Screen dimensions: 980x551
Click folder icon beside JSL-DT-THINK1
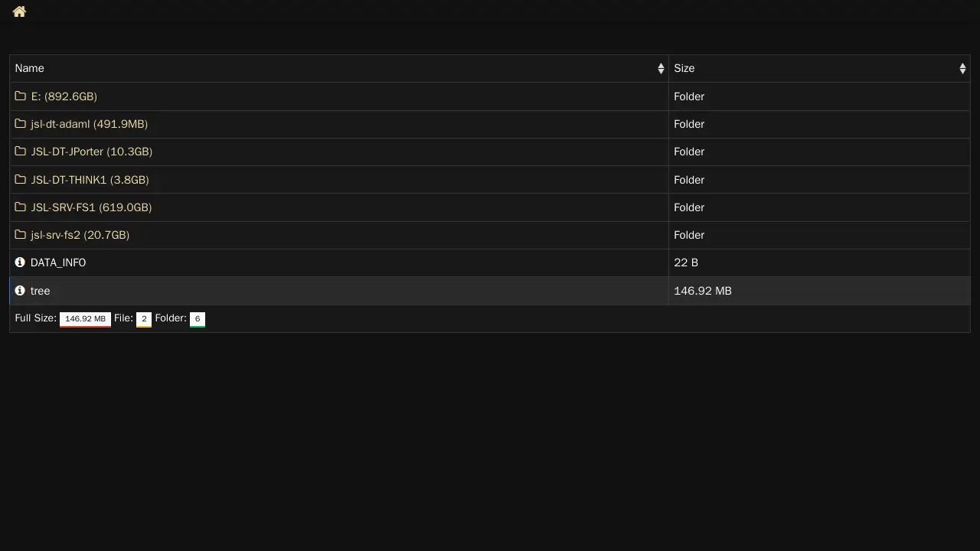(21, 180)
